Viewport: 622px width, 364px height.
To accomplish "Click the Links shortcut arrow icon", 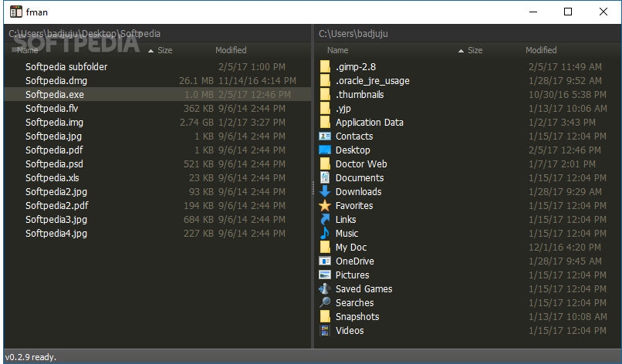I will coord(325,219).
